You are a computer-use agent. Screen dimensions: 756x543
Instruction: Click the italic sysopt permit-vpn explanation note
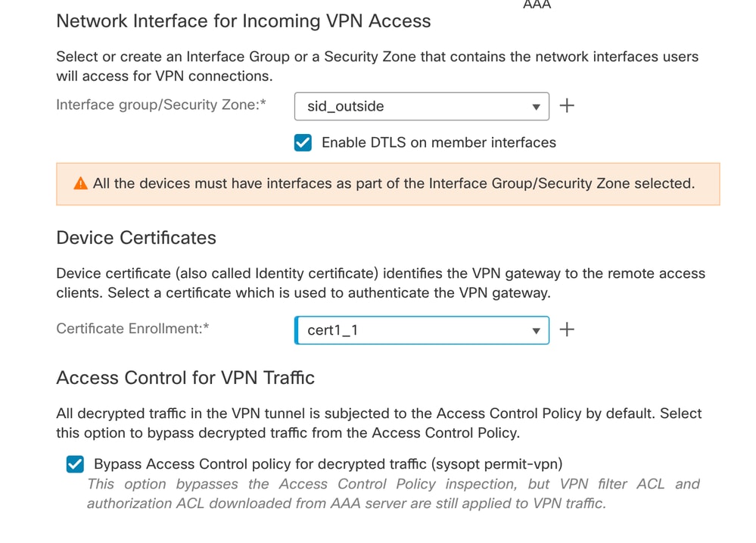tap(394, 494)
